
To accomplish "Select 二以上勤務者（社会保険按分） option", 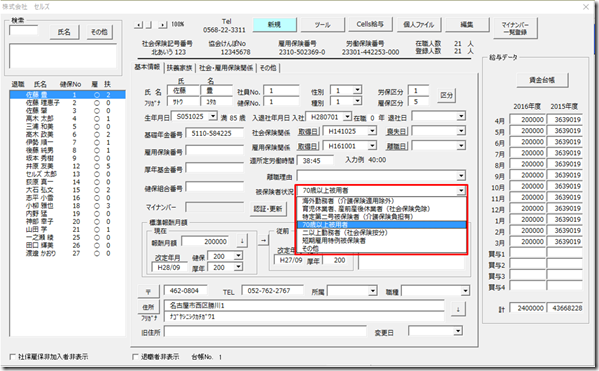I will [381, 232].
